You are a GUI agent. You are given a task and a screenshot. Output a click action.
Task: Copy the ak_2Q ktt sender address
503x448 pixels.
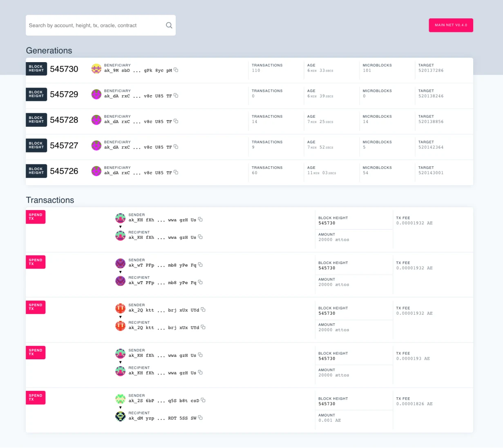(203, 310)
